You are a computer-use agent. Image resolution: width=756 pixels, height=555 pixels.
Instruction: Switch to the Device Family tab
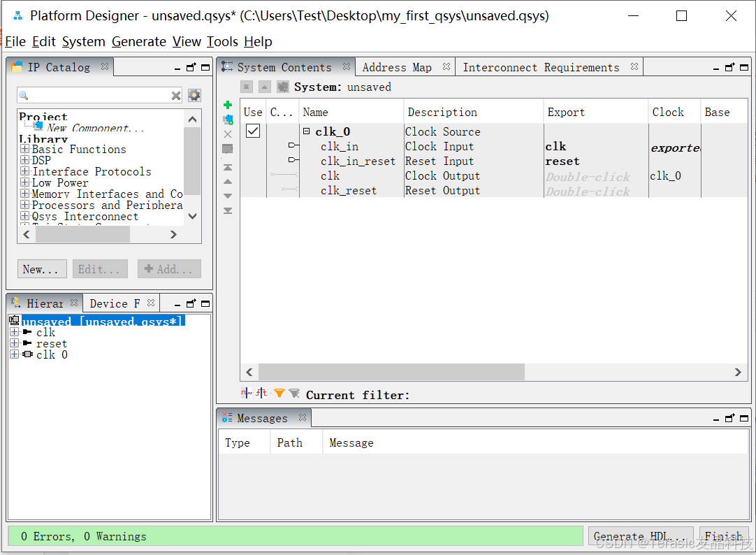click(x=115, y=304)
